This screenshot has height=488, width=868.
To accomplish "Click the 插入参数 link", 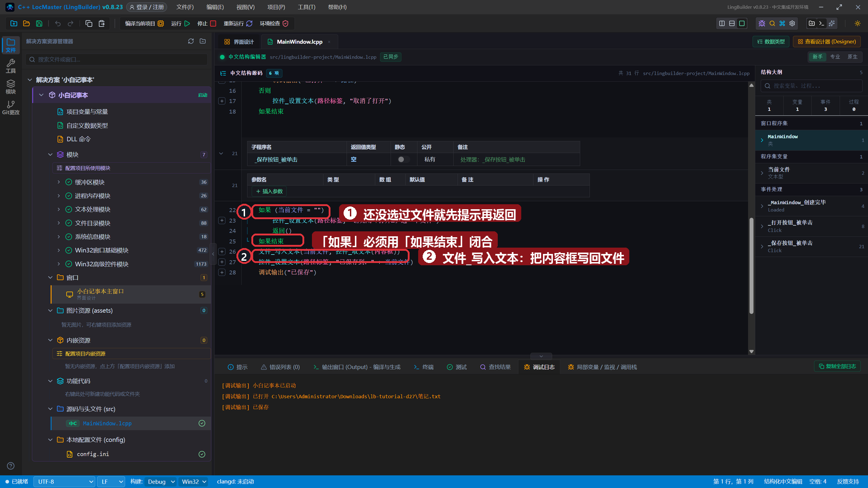I will 269,192.
